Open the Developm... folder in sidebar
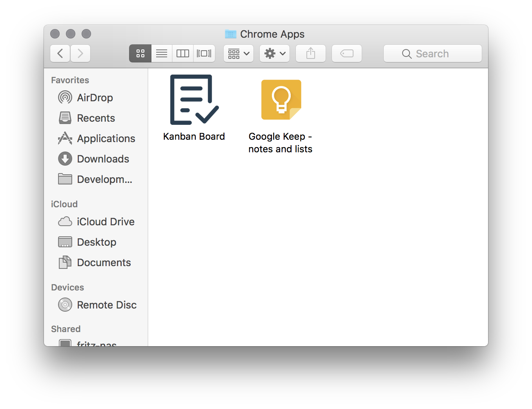 pyautogui.click(x=96, y=179)
